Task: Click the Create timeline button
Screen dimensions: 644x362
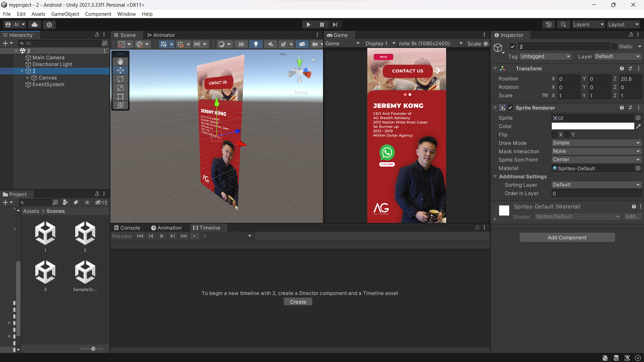Action: tap(298, 302)
